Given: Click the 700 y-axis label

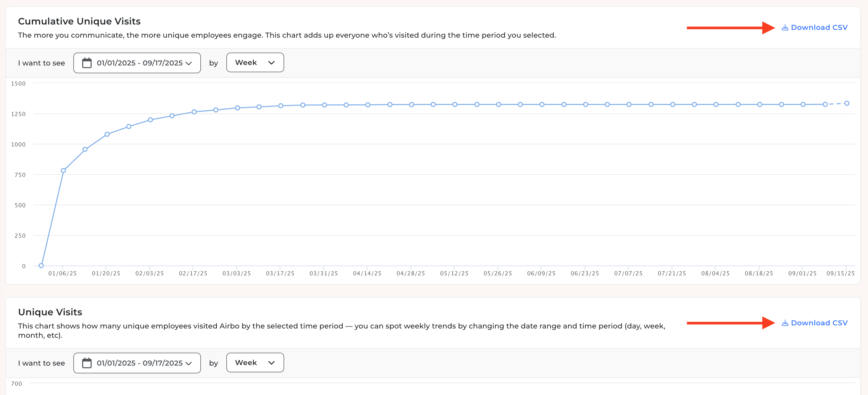Looking at the screenshot, I should coord(16,384).
